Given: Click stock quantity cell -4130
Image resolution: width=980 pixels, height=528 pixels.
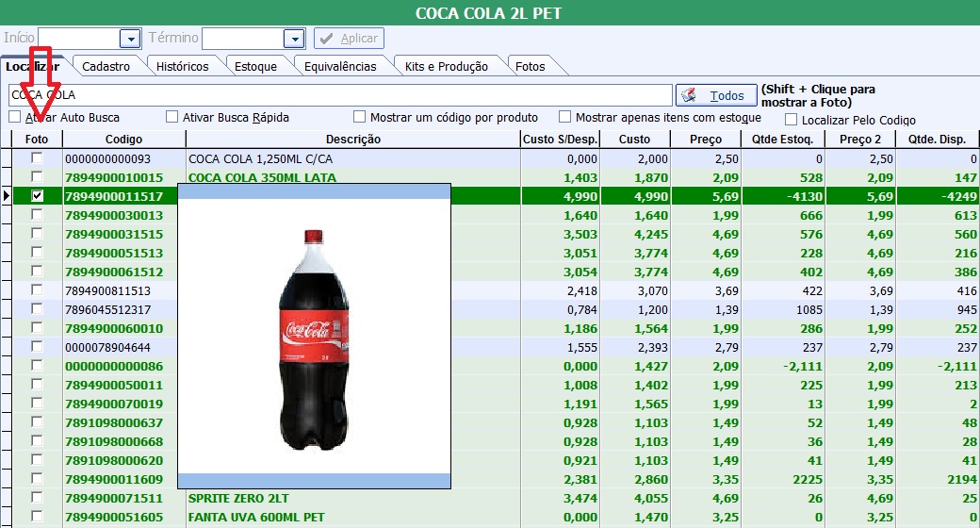Looking at the screenshot, I should click(x=782, y=196).
